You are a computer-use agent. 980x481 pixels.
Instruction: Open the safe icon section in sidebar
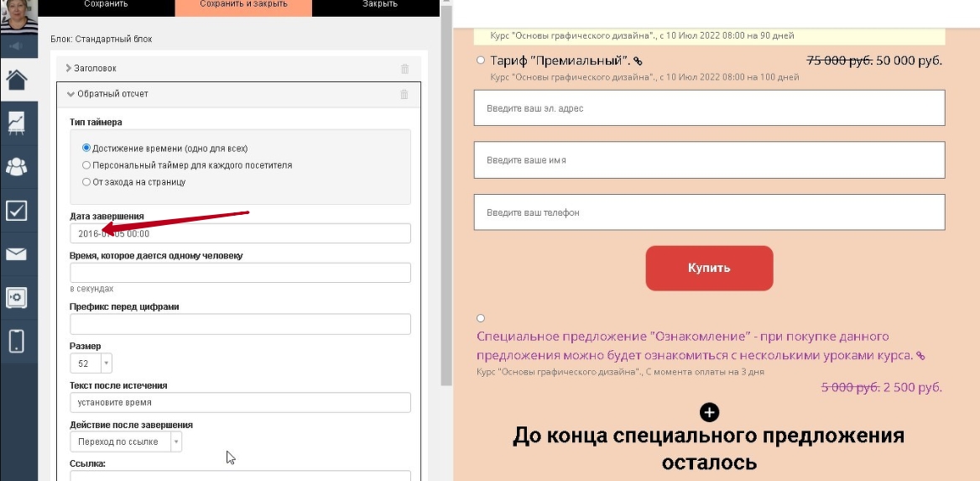point(17,297)
